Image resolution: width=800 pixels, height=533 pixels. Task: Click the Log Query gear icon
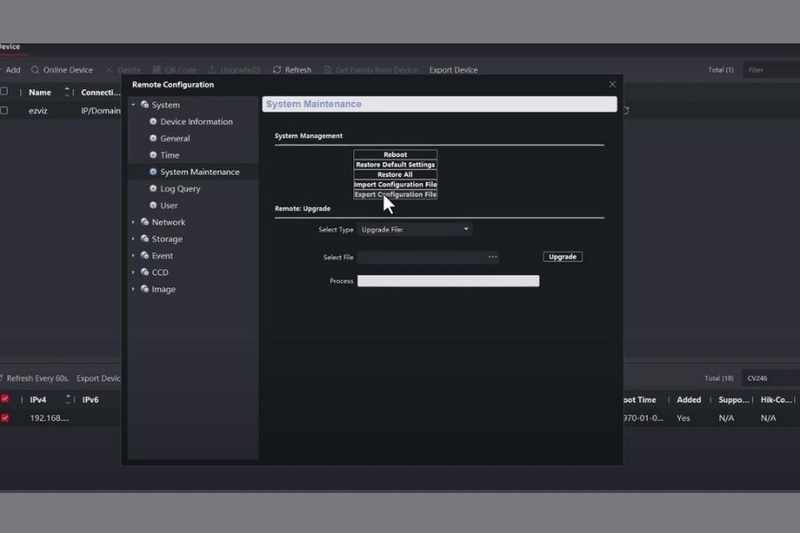[x=153, y=189]
